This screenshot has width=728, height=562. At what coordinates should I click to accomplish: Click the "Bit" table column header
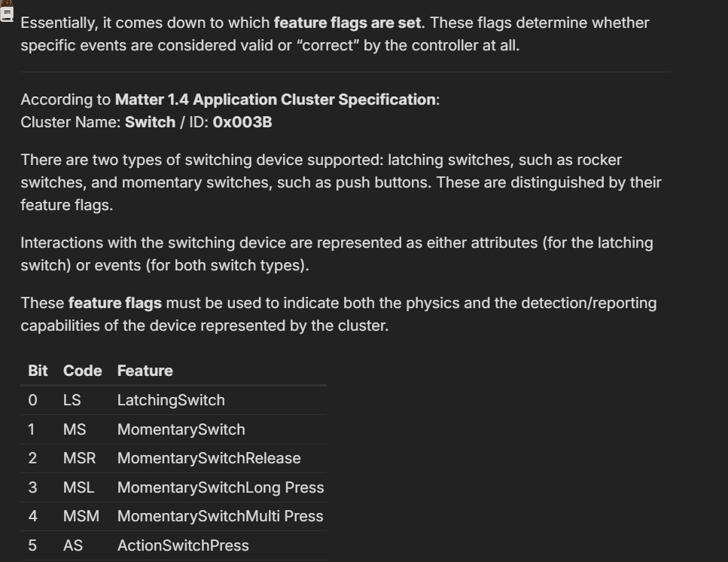[38, 371]
